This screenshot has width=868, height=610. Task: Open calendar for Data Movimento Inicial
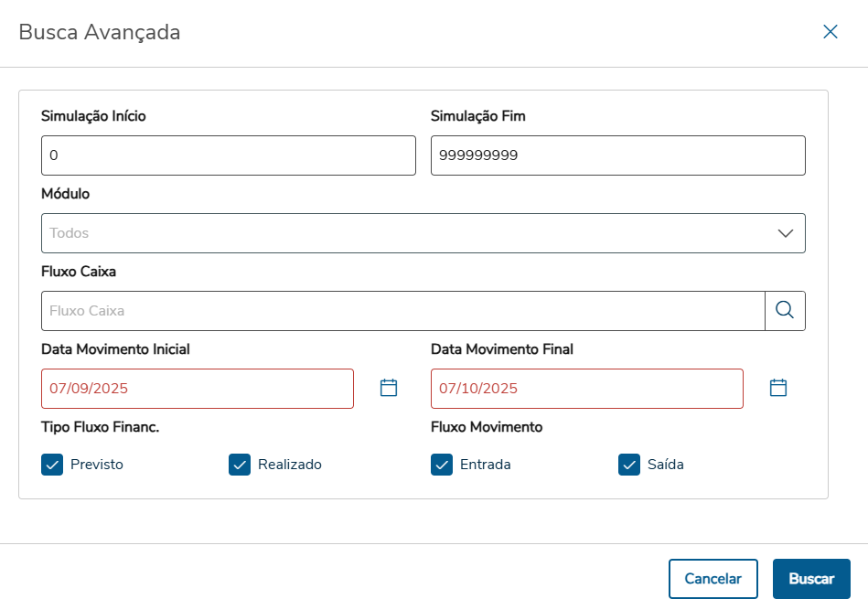point(389,388)
